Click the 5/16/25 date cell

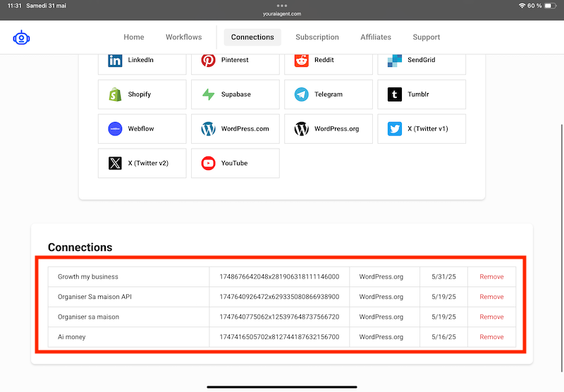(443, 337)
